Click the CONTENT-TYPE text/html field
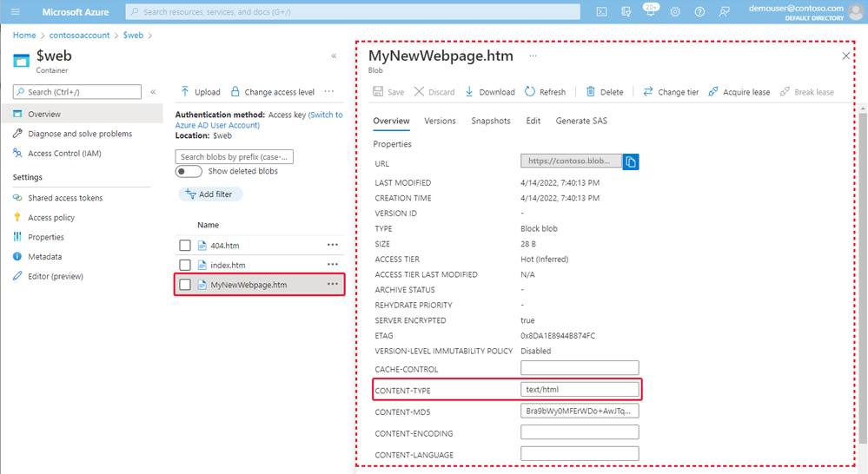The image size is (868, 474). pos(580,390)
